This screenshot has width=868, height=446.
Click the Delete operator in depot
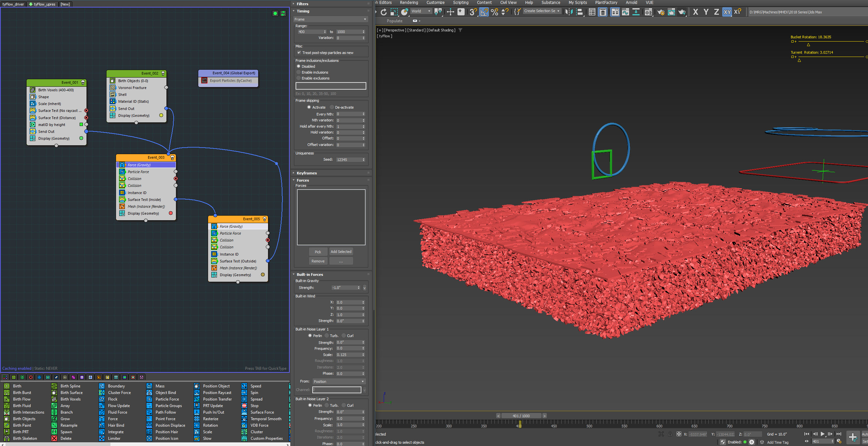point(66,438)
